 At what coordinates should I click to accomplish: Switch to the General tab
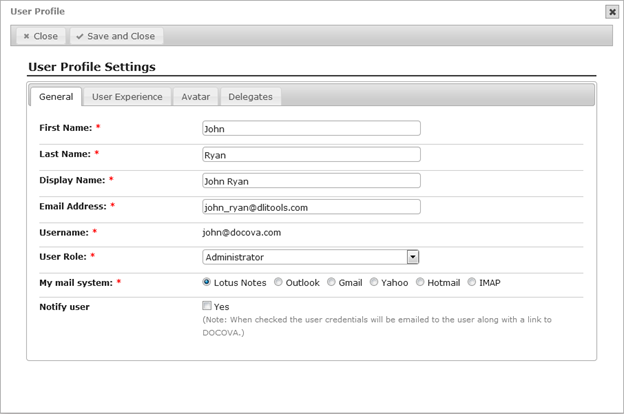[x=56, y=97]
